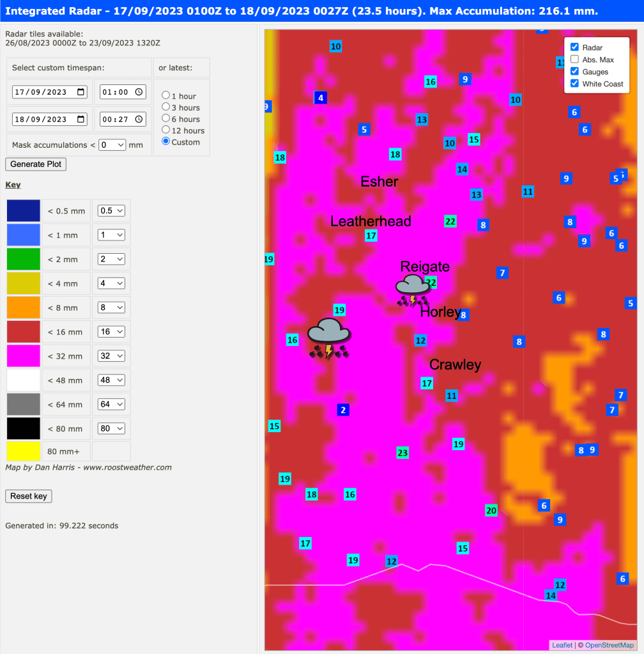The image size is (644, 654).
Task: Expand the 0.5 mm key threshold dropdown
Action: point(111,211)
